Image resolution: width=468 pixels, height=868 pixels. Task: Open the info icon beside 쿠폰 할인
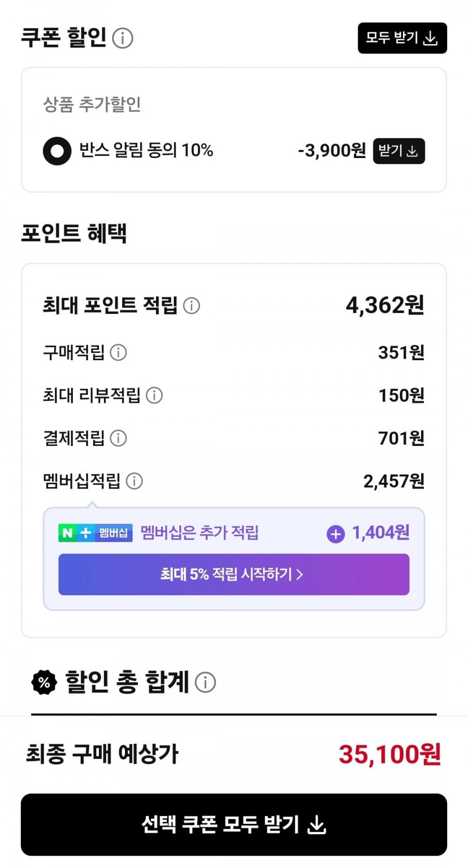(x=123, y=38)
